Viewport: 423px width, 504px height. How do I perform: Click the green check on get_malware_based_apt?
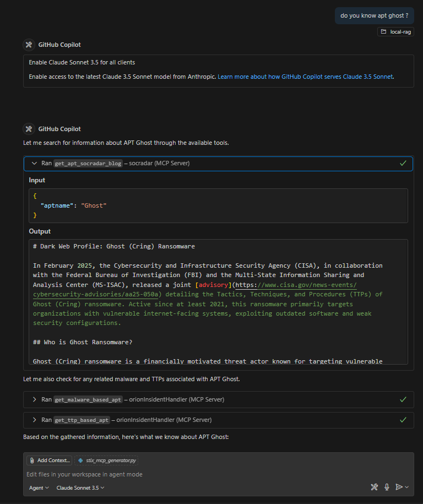click(x=403, y=399)
